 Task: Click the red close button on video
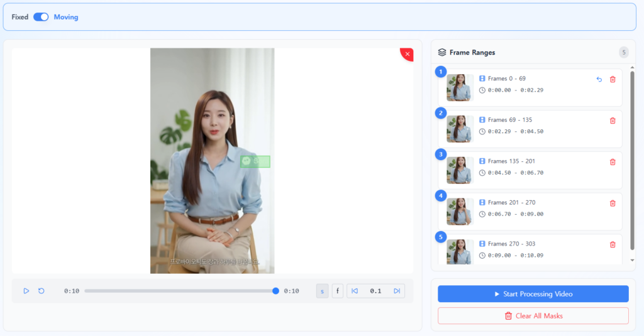pyautogui.click(x=408, y=54)
